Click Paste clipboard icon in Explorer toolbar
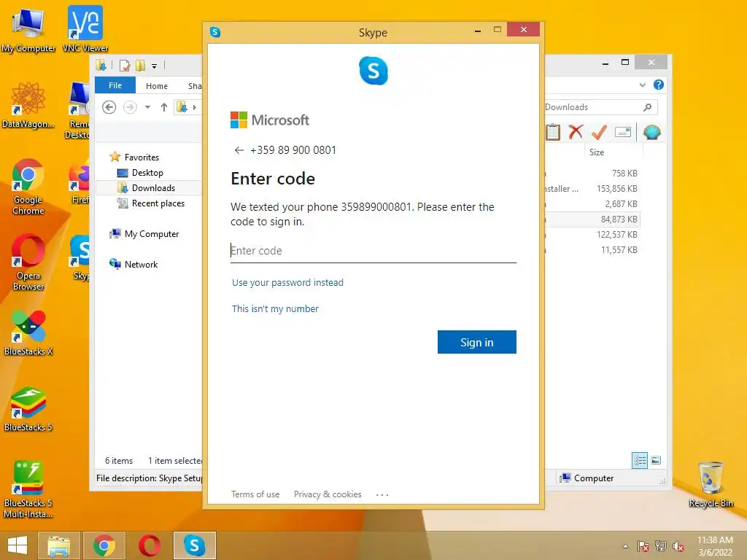Viewport: 747px width, 560px height. 553,132
